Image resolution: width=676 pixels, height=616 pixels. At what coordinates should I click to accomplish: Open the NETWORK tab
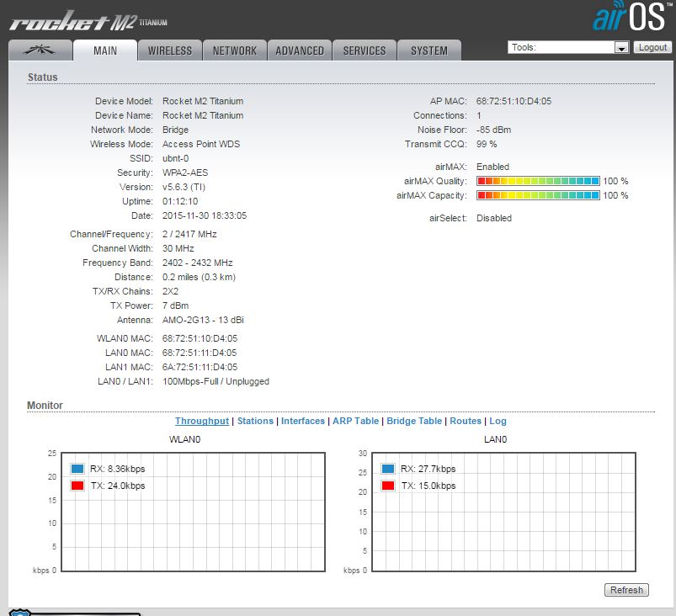[235, 50]
